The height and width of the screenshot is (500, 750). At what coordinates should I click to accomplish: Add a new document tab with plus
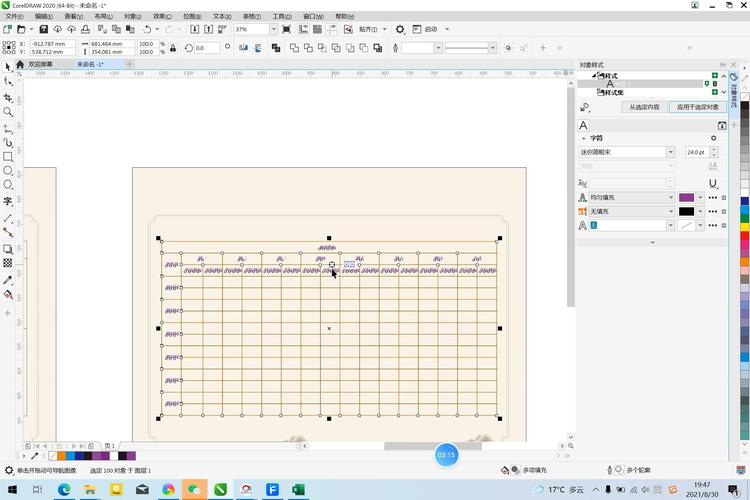tap(129, 64)
